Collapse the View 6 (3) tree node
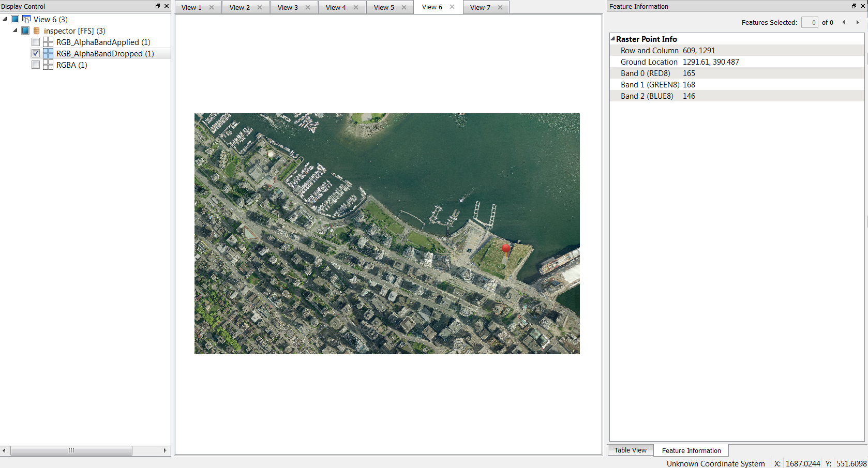The image size is (868, 468). (5, 19)
